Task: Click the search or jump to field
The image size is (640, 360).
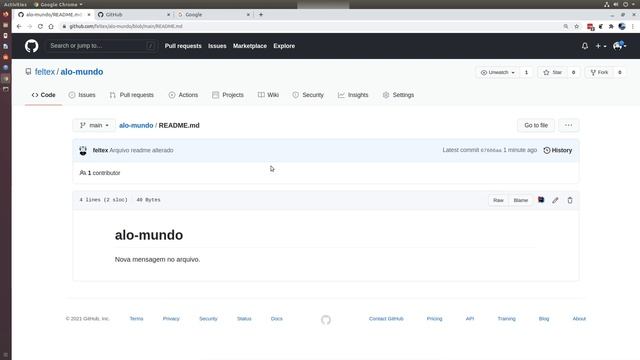Action: (101, 46)
